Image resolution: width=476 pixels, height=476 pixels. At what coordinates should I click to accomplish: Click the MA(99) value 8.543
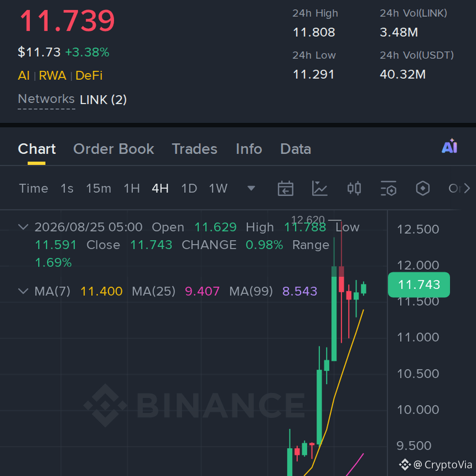[300, 291]
